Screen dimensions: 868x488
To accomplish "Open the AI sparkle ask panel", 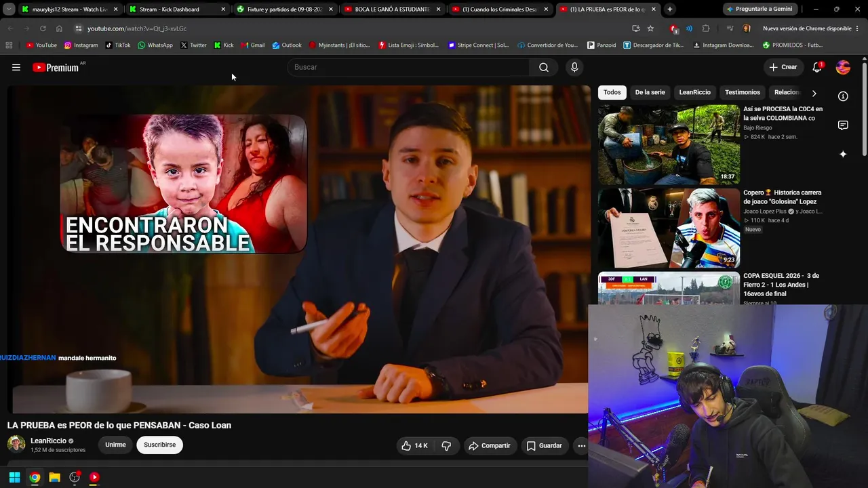I will tap(843, 155).
